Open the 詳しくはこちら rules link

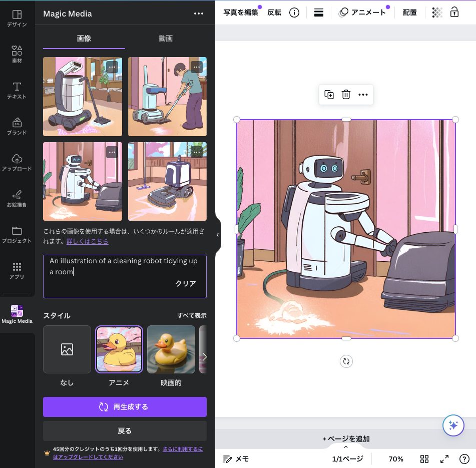[88, 241]
